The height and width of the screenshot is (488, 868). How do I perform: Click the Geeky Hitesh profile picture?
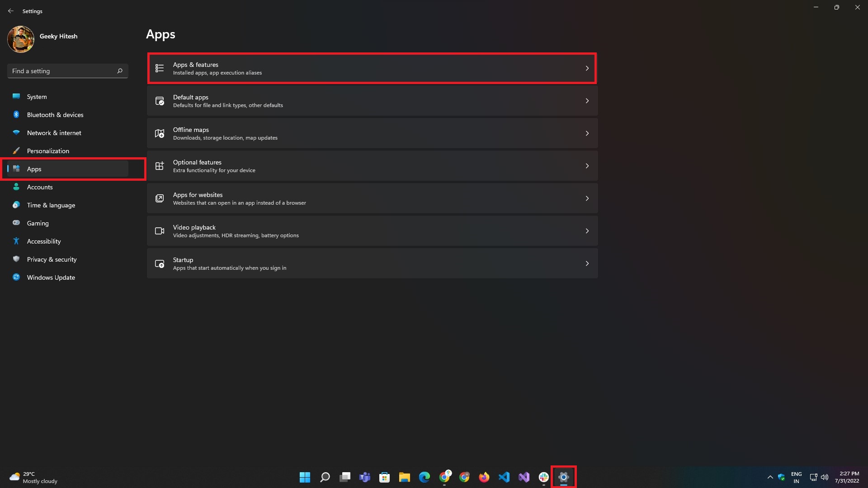pyautogui.click(x=21, y=39)
